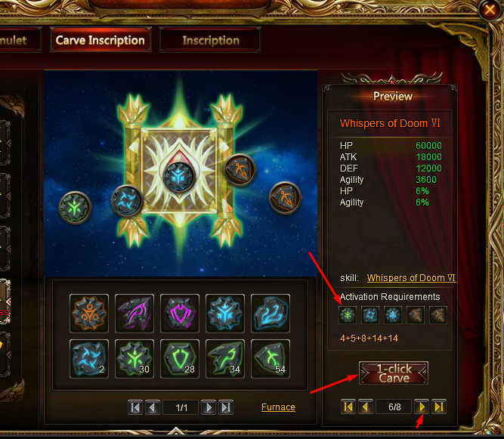Go to previous preview page arrow

(x=366, y=407)
